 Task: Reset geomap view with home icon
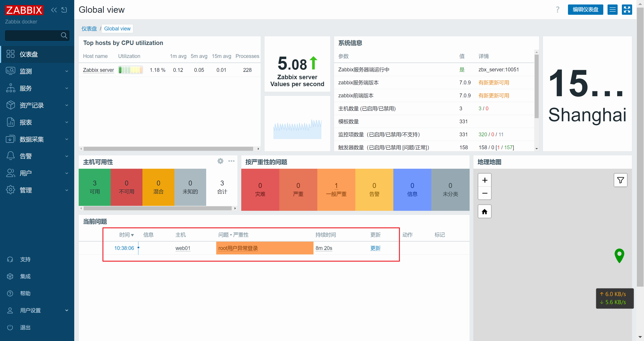[x=485, y=212]
